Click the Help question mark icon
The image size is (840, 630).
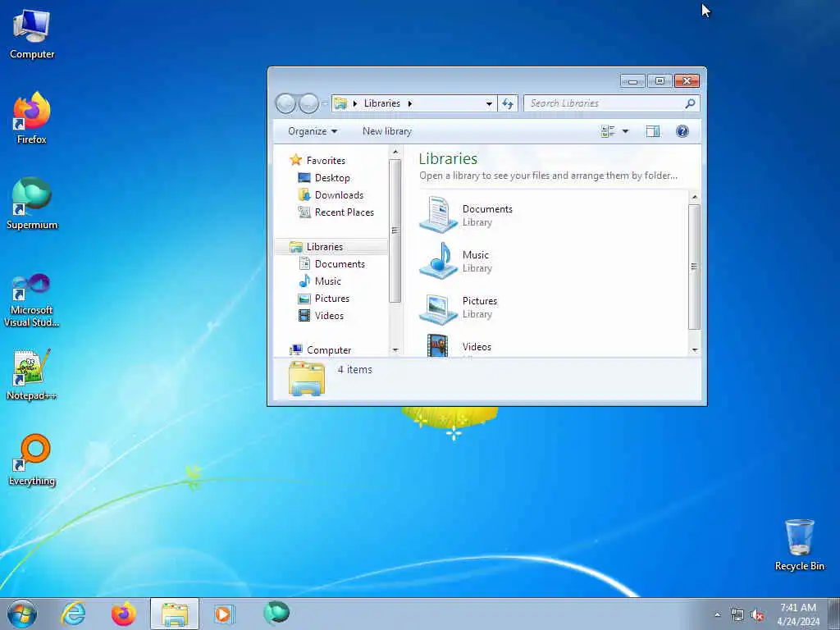[682, 131]
